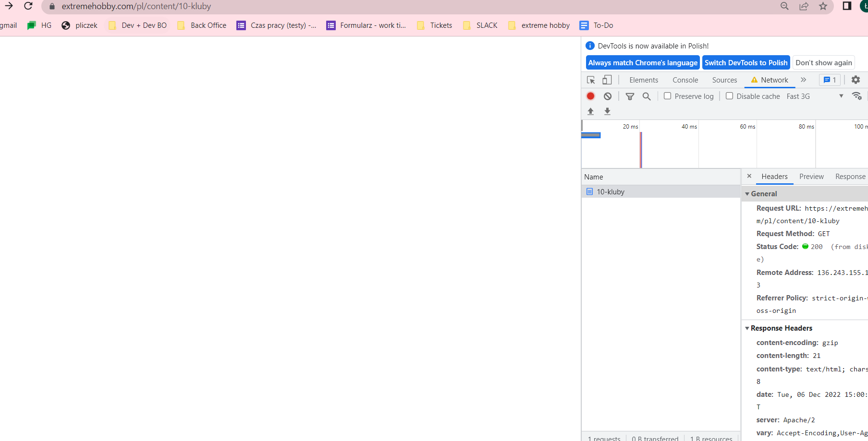This screenshot has height=441, width=868.
Task: Toggle the network filter funnel
Action: coord(630,96)
